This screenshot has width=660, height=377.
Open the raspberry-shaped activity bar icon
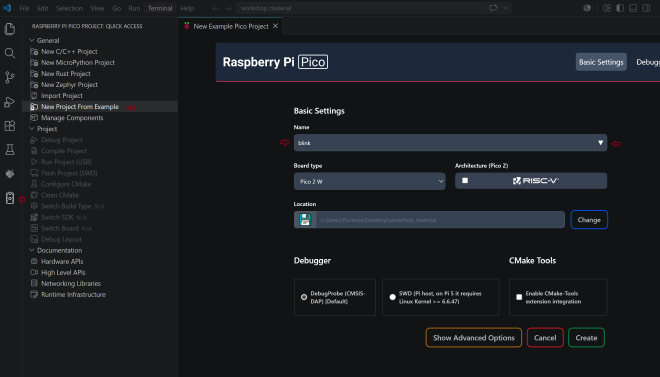pos(10,173)
